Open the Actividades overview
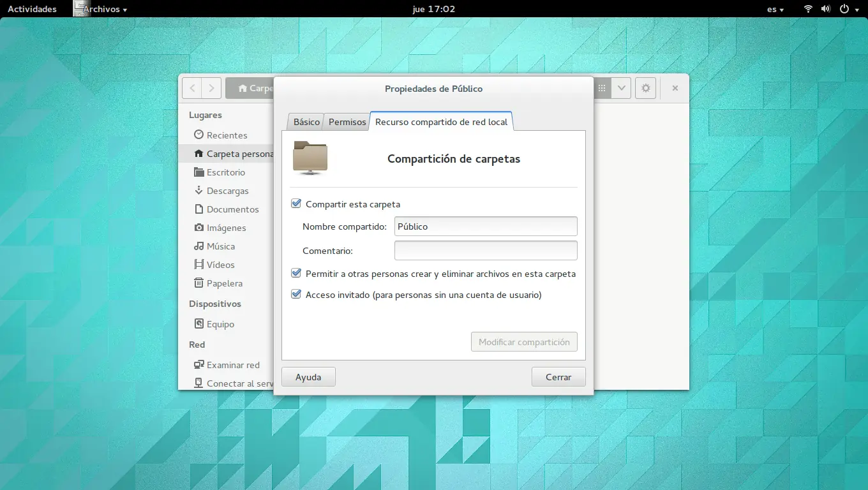 32,9
